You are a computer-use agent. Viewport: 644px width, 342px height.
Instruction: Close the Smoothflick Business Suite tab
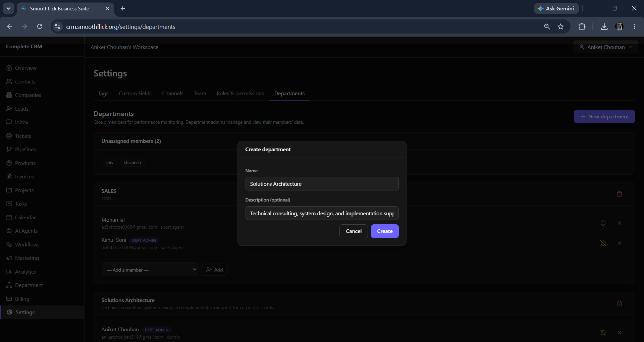[x=107, y=8]
